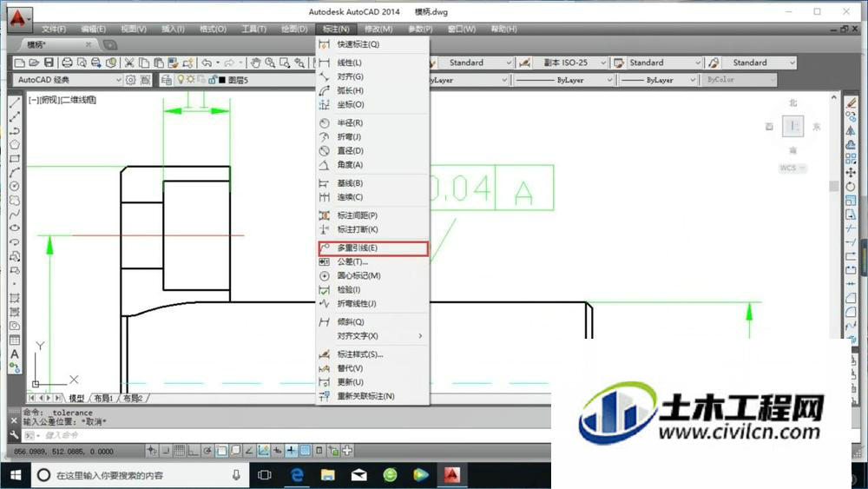Select the Multiline Text A tool
This screenshot has width=868, height=489.
click(x=15, y=354)
